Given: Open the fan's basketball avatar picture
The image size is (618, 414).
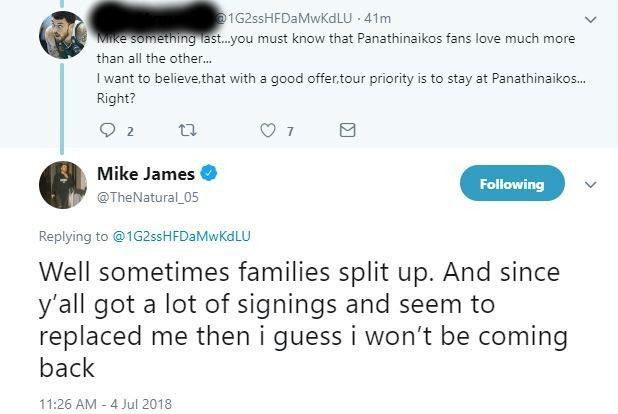Looking at the screenshot, I should pos(62,35).
